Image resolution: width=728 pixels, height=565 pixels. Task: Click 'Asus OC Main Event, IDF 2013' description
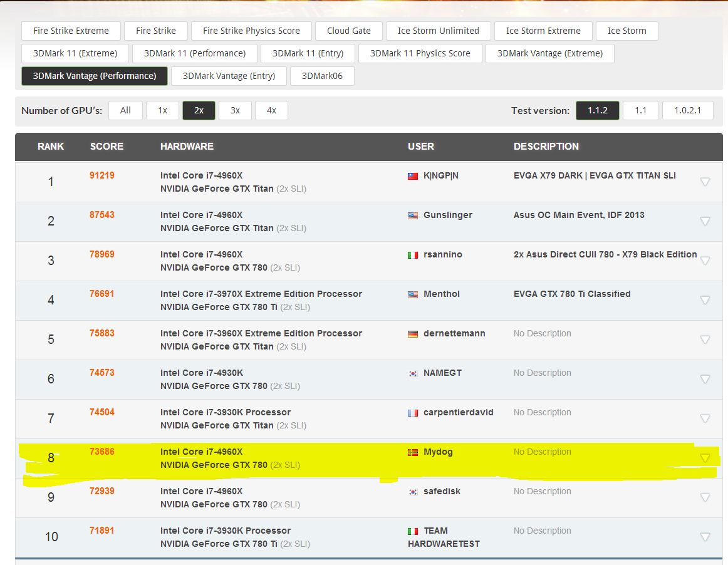[579, 215]
